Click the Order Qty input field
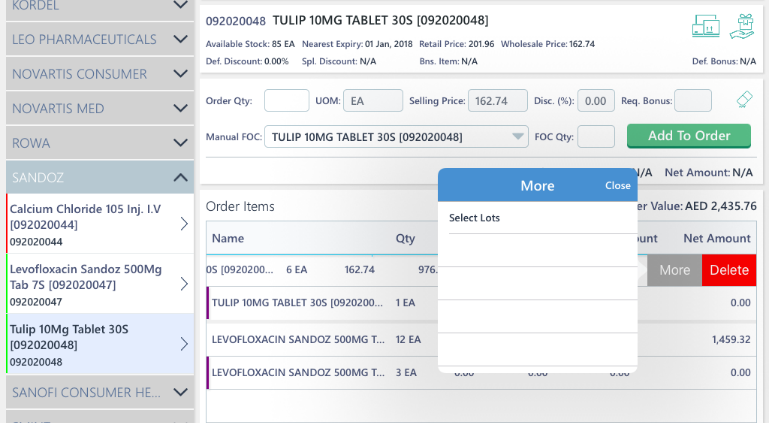This screenshot has height=423, width=769. point(286,100)
